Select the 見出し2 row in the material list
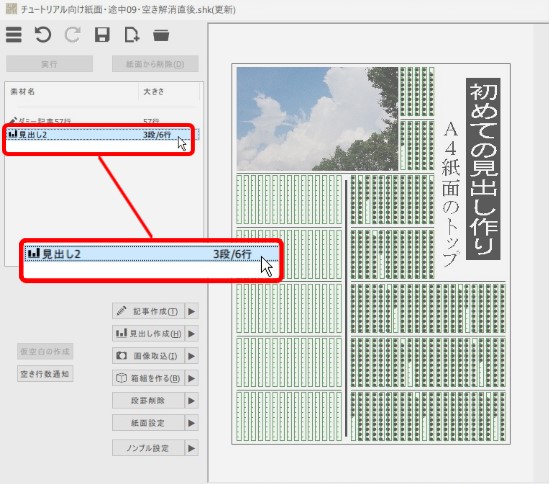Image resolution: width=549 pixels, height=484 pixels. [x=102, y=134]
